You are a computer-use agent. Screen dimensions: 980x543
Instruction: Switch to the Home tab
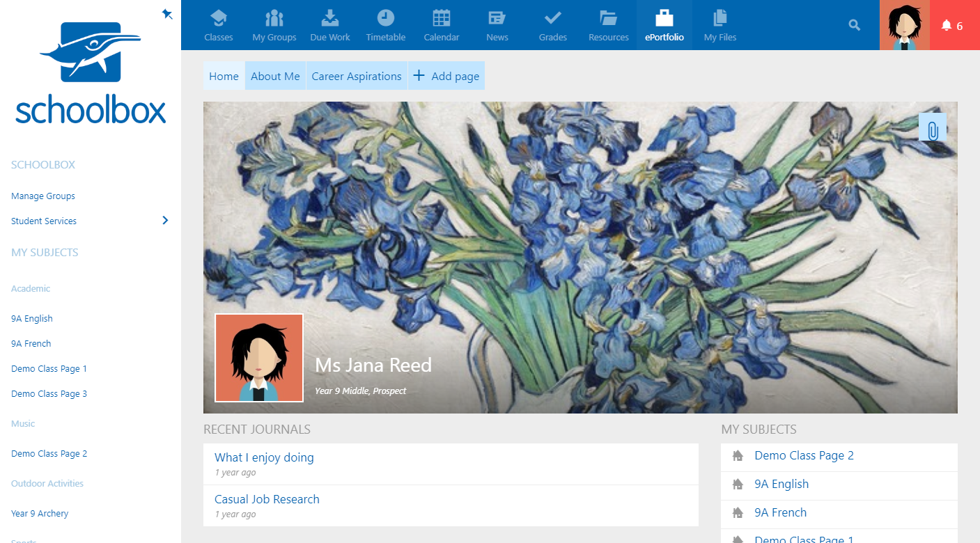coord(224,76)
